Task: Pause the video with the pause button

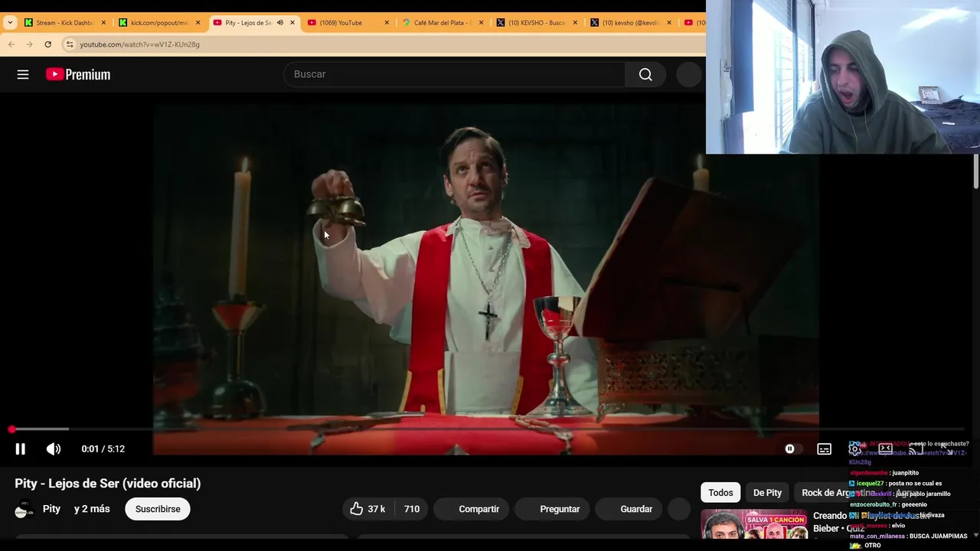Action: coord(20,449)
